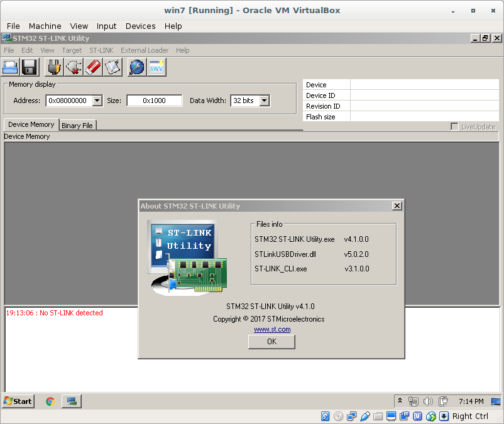Click the Disconnect from target icon

[x=74, y=67]
